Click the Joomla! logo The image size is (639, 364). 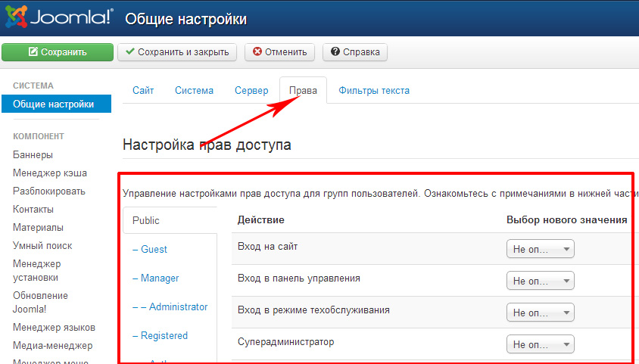click(58, 18)
